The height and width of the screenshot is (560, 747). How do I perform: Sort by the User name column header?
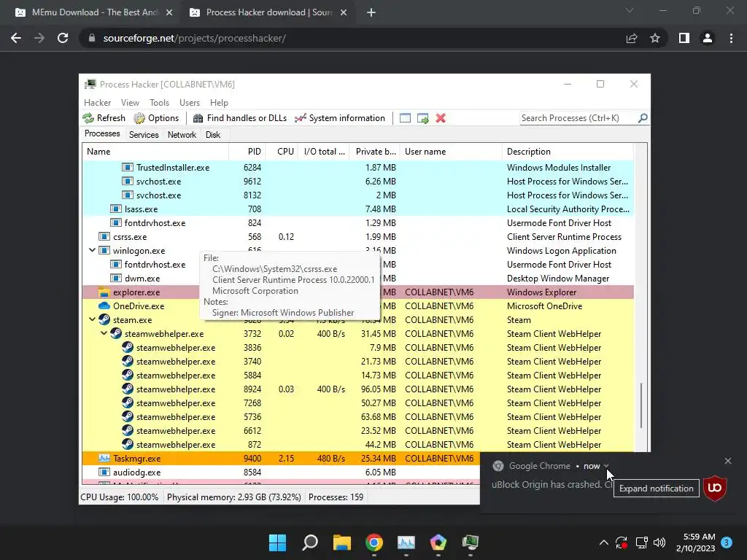pos(451,152)
